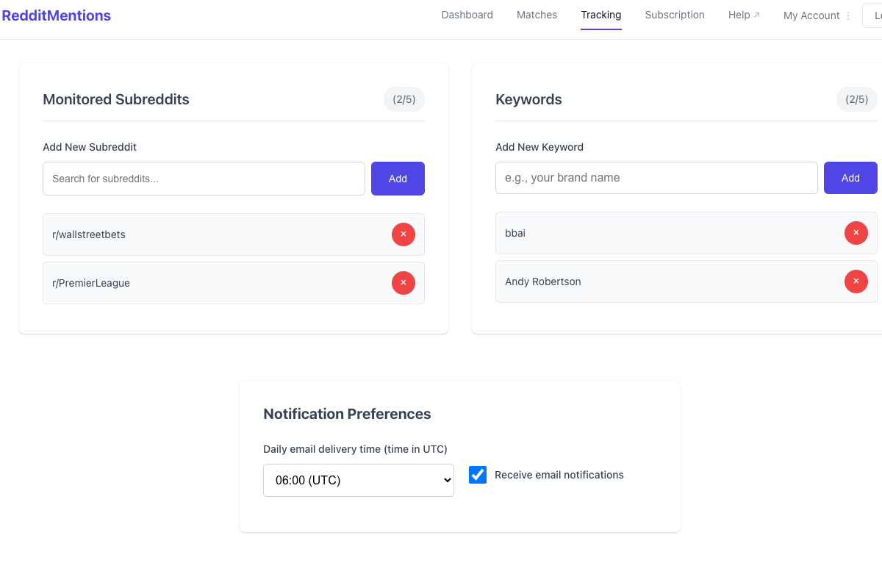
Task: Remove r/wallstreetbets with its red X icon
Action: pos(403,234)
